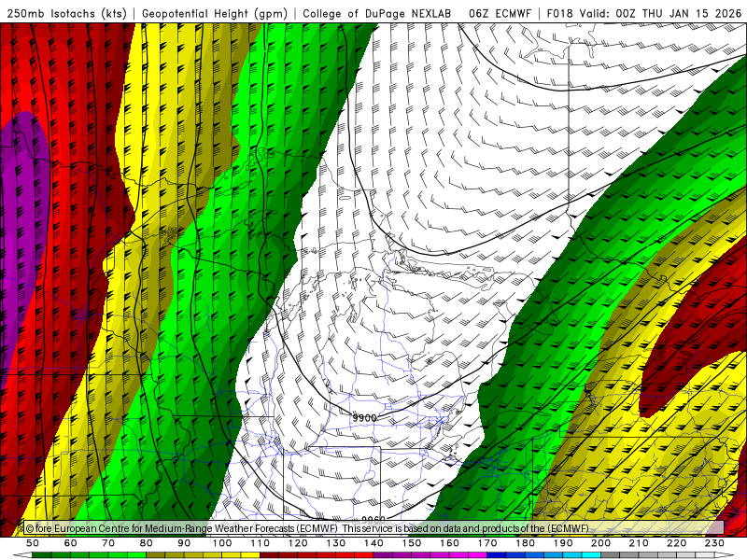
Task: Click the 'F018' forecast hour label
Action: (560, 14)
